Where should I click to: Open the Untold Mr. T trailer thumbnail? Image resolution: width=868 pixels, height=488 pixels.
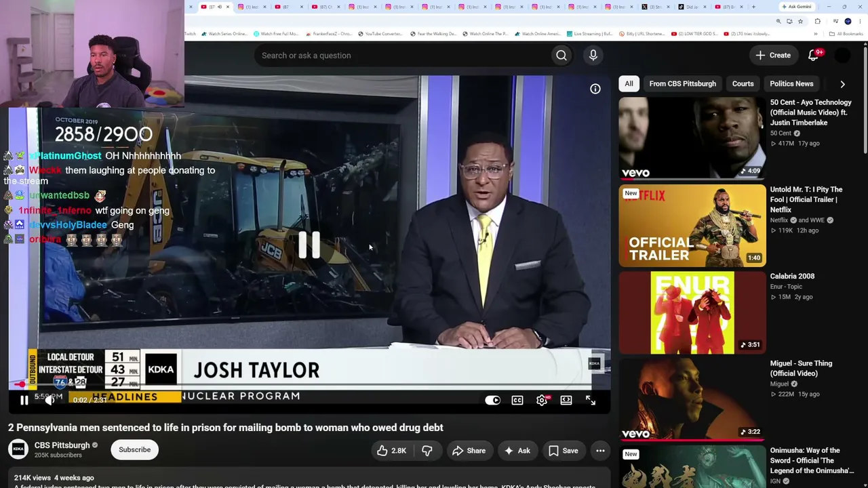tap(692, 226)
